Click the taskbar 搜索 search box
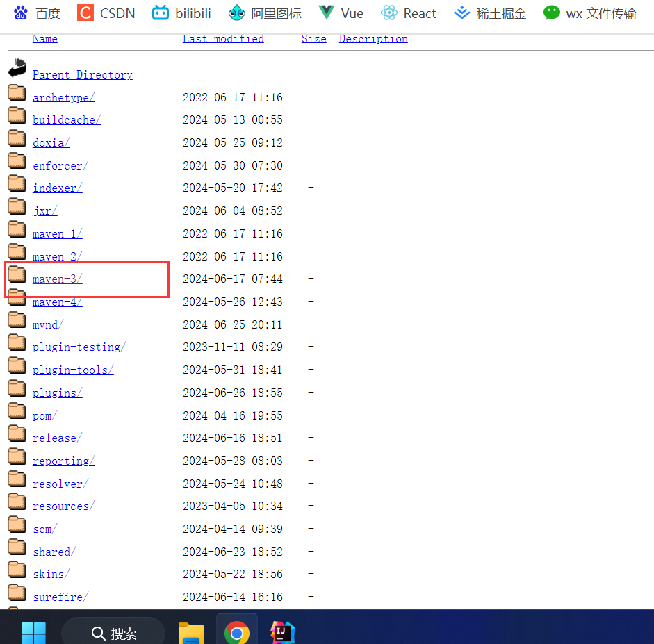Viewport: 654px width, 644px height. (x=113, y=633)
